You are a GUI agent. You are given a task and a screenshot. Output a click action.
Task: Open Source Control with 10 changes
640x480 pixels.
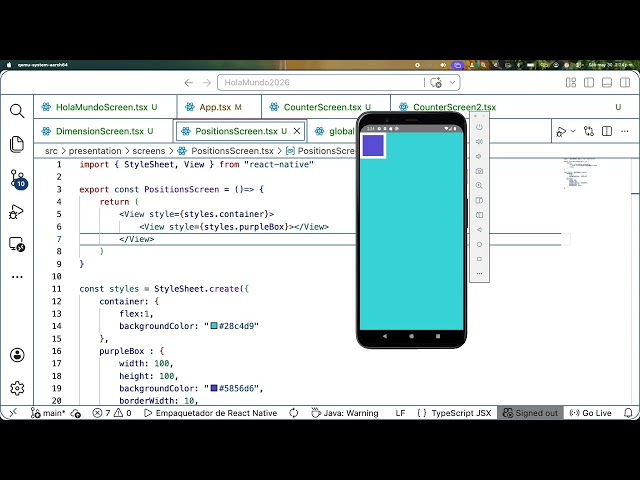(18, 179)
